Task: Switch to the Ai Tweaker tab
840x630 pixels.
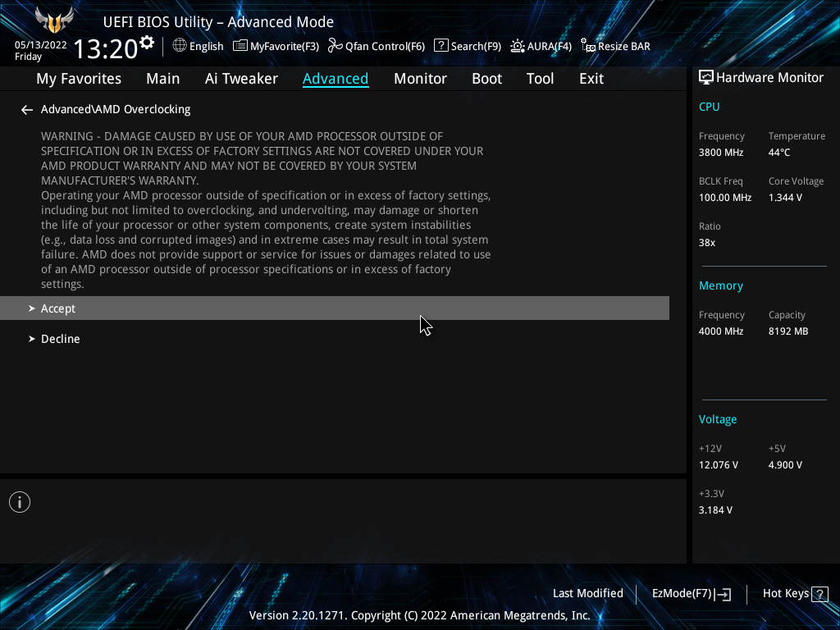Action: click(241, 79)
